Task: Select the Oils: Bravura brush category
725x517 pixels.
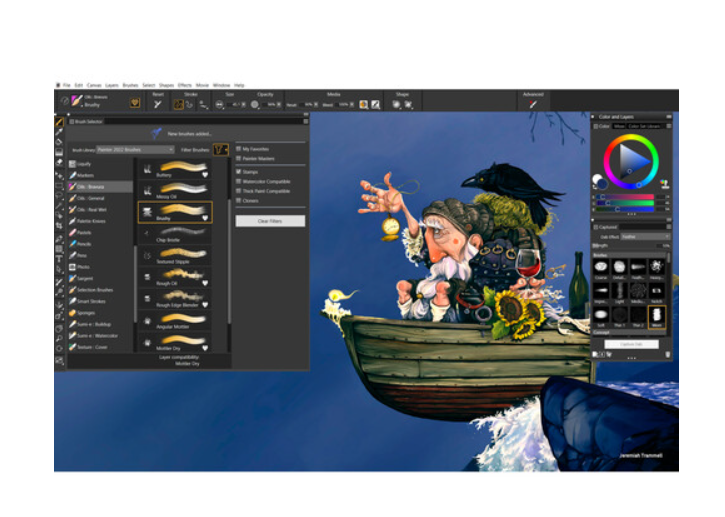Action: (100, 187)
